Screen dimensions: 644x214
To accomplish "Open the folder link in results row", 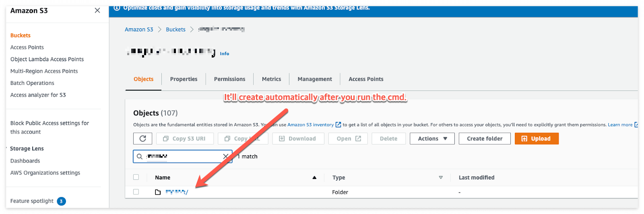I will pos(177,192).
